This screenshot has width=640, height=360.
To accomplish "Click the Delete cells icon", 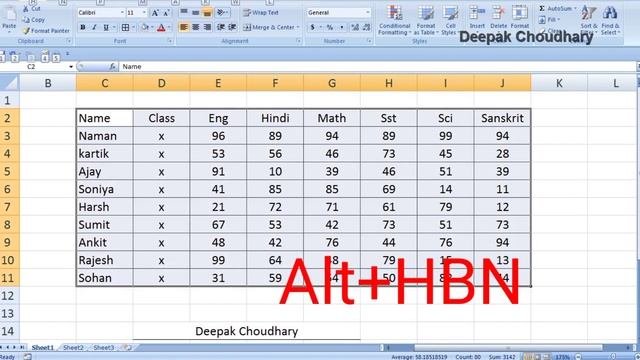I will coord(498,13).
